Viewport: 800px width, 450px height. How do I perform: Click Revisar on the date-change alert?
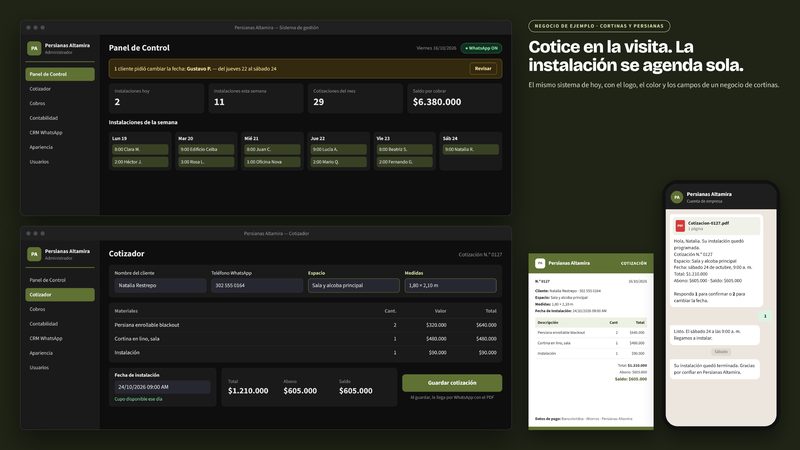(483, 68)
